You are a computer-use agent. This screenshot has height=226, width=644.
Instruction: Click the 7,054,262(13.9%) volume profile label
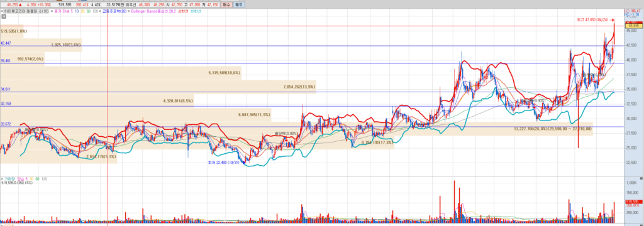point(299,87)
